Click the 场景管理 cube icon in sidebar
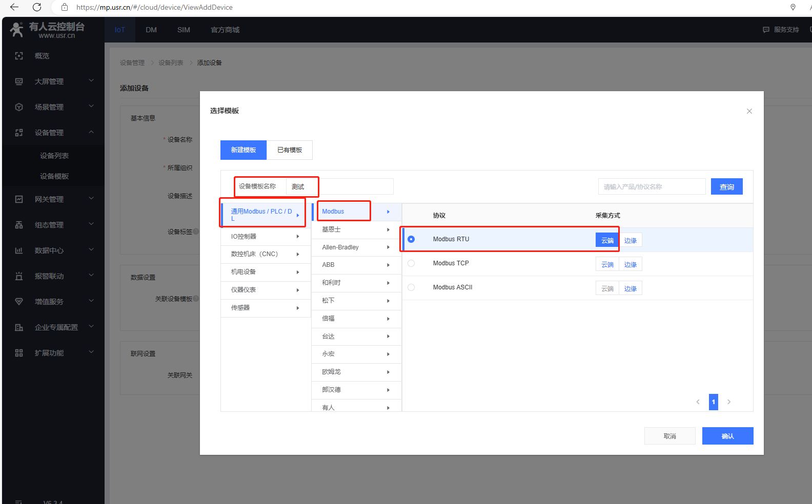The image size is (812, 504). pyautogui.click(x=19, y=107)
